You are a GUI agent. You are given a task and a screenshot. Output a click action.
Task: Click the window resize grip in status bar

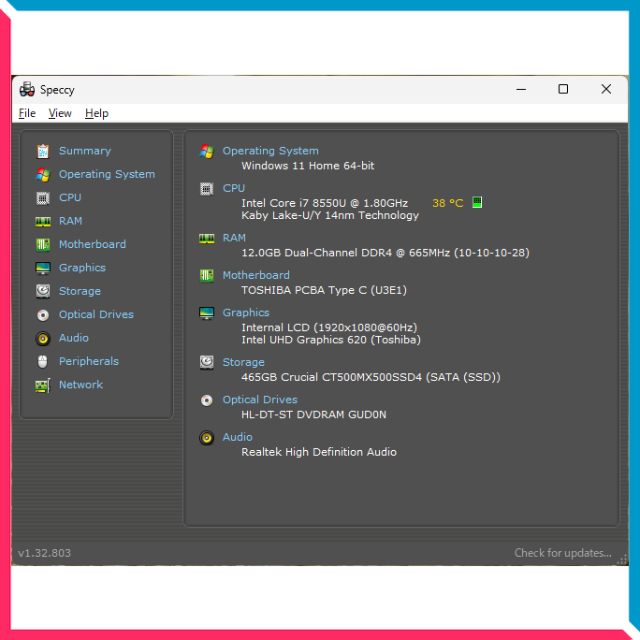622,560
